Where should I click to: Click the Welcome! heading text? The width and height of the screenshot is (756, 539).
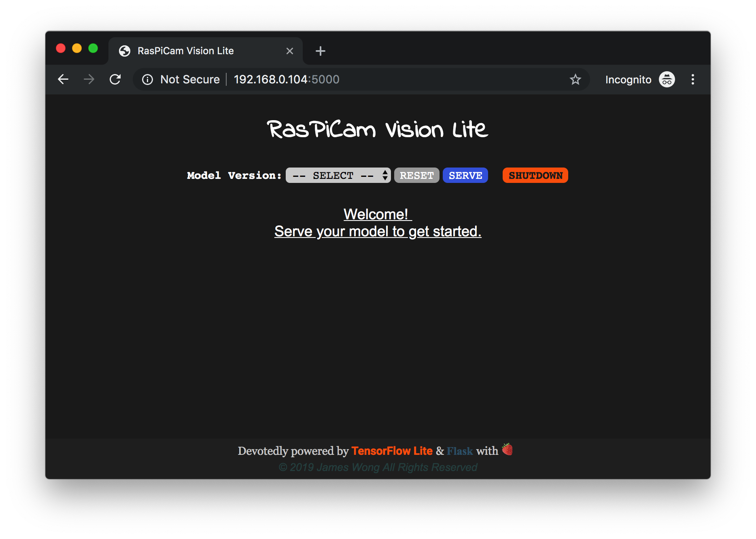coord(378,214)
